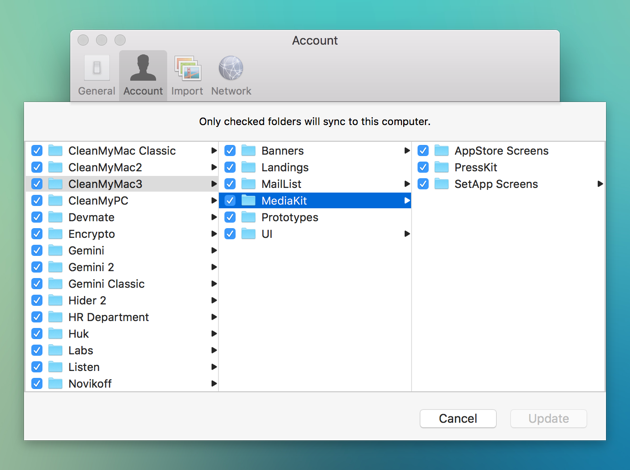This screenshot has width=630, height=470.
Task: Click the MailList folder icon
Action: (249, 184)
